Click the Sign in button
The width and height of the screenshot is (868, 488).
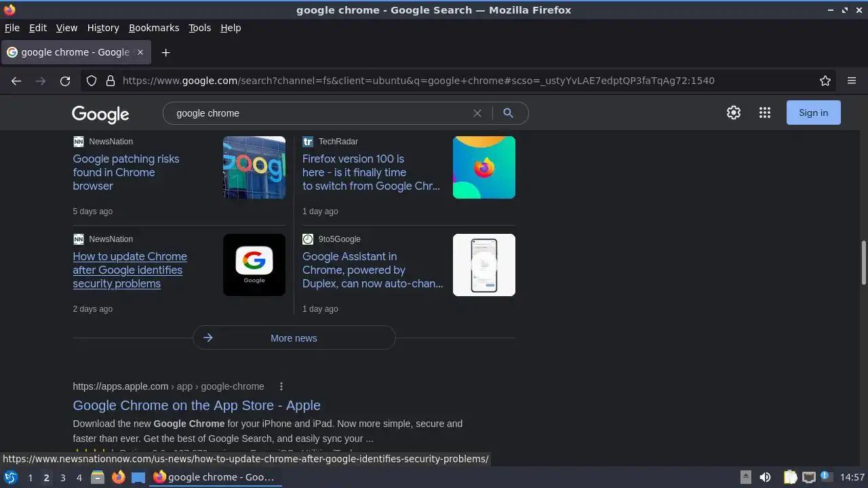[813, 113]
